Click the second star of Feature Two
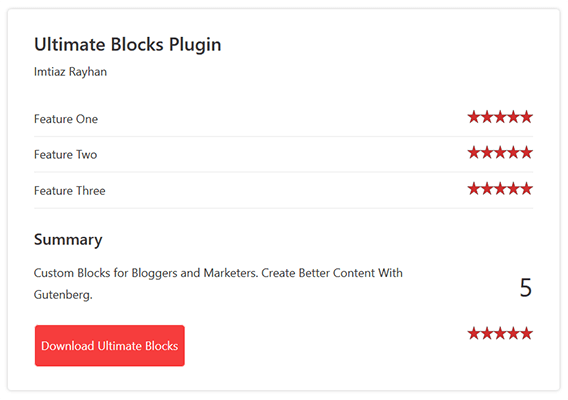568x400 pixels. click(x=487, y=153)
